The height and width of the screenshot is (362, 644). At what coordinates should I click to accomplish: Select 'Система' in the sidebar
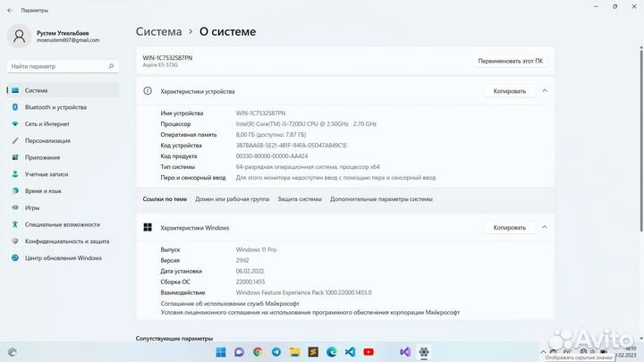pyautogui.click(x=63, y=90)
